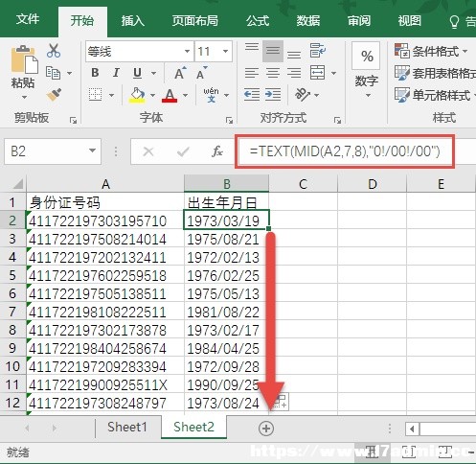Expand the font size dropdown

(225, 51)
